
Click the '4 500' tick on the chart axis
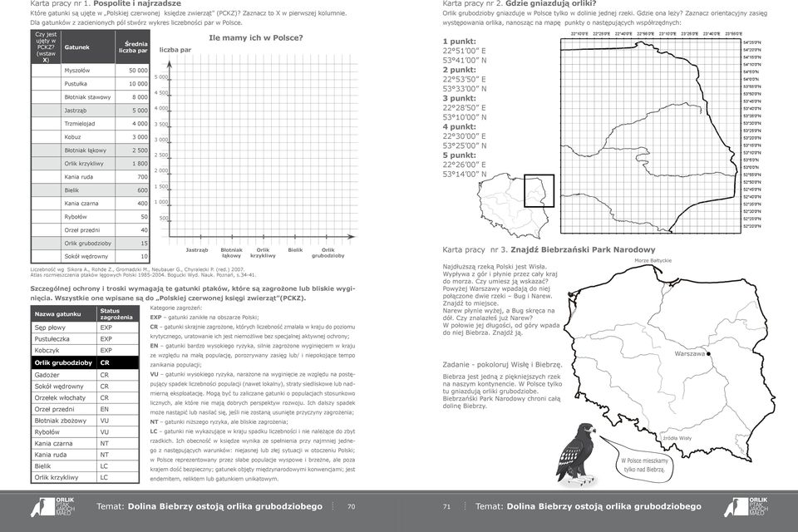click(x=160, y=92)
